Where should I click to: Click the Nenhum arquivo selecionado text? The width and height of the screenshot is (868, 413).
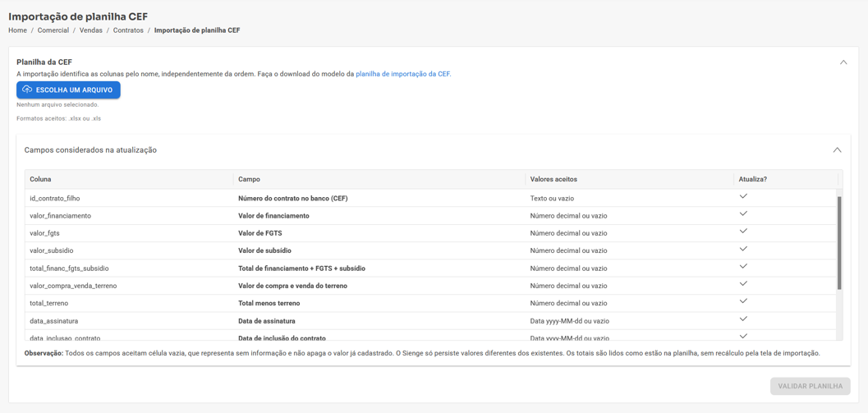point(57,104)
